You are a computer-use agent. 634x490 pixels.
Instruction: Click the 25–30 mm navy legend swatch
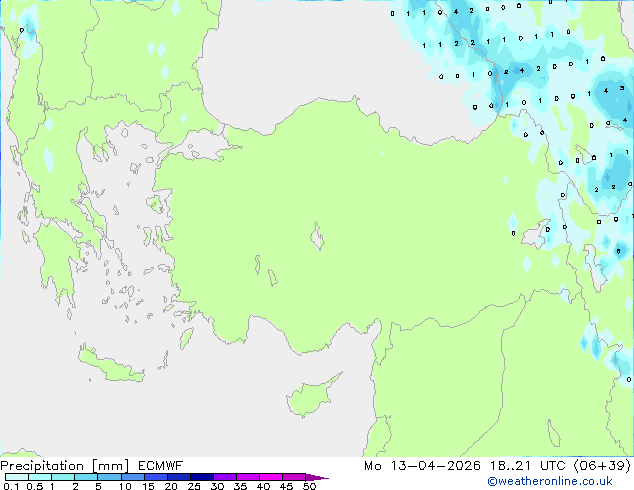pos(201,477)
